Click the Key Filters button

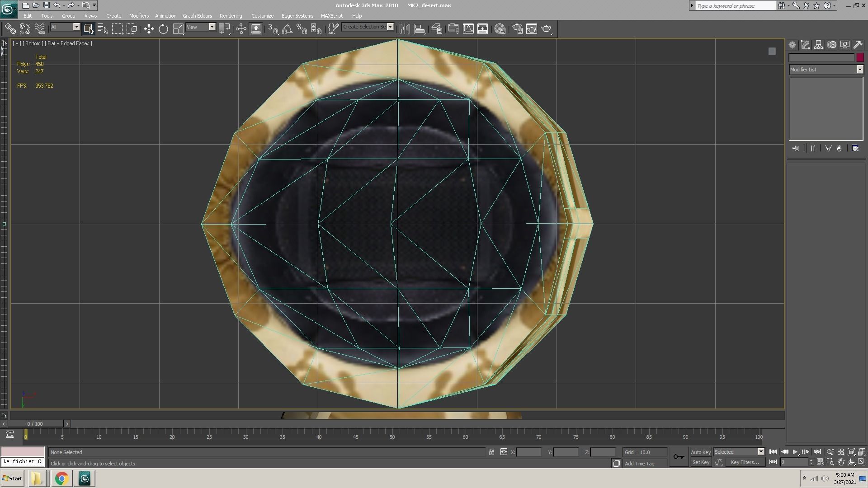(745, 462)
